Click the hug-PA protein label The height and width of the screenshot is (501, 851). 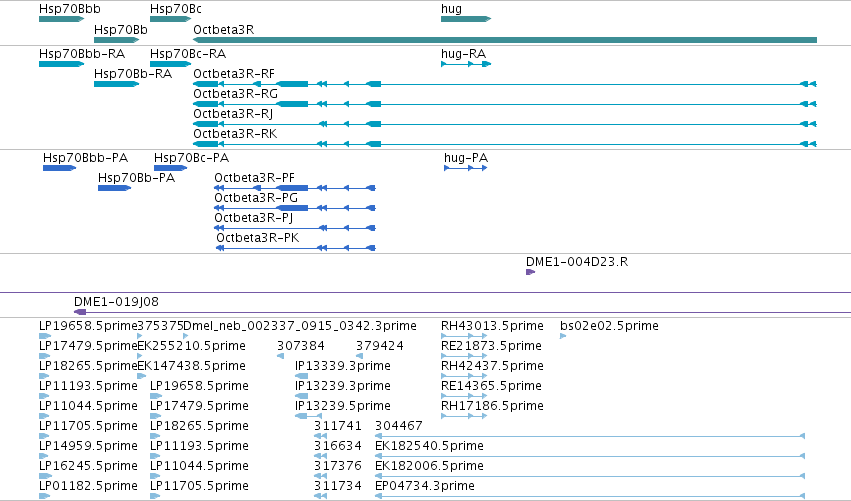466,158
